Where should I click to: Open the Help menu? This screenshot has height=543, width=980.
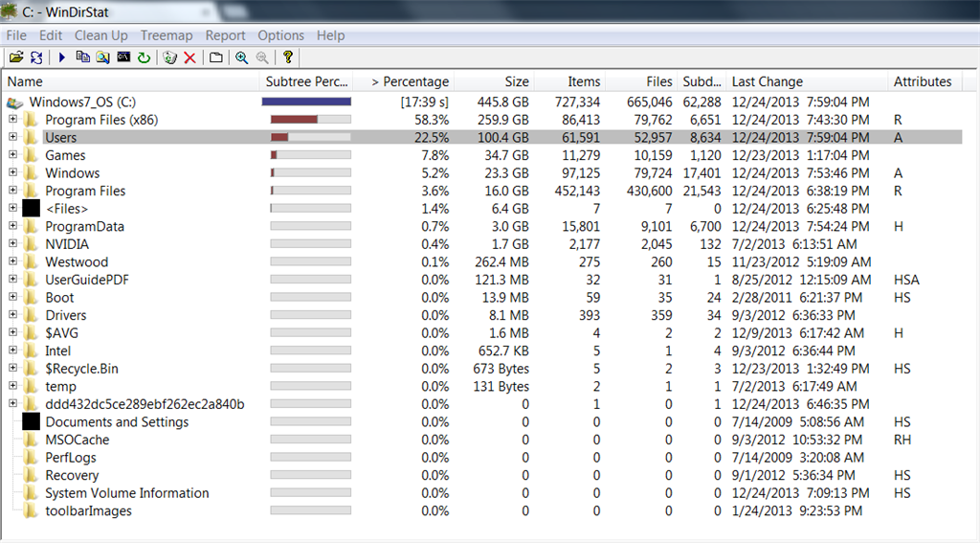330,35
